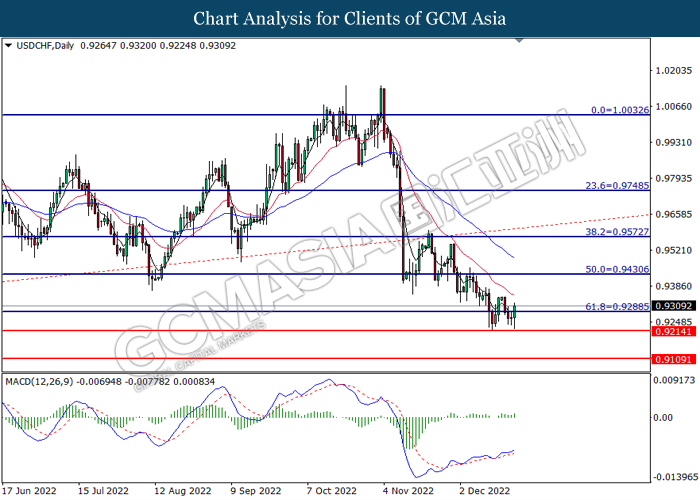700x500 pixels.
Task: Select Fibonacci label 0.0=1.00326
Action: point(620,110)
